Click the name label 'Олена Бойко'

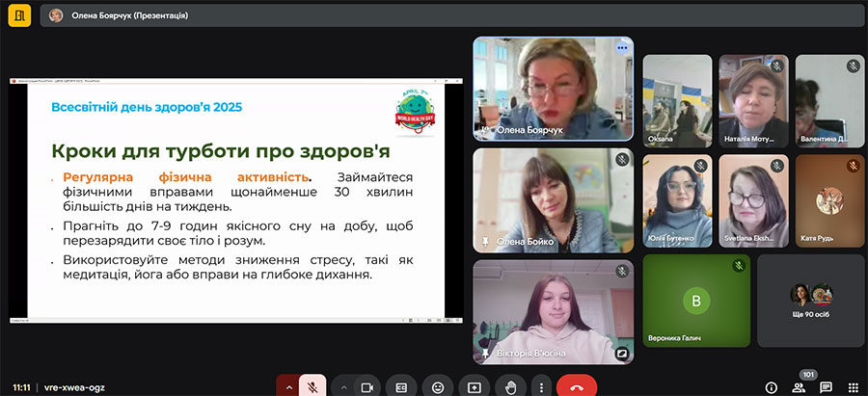pyautogui.click(x=525, y=242)
